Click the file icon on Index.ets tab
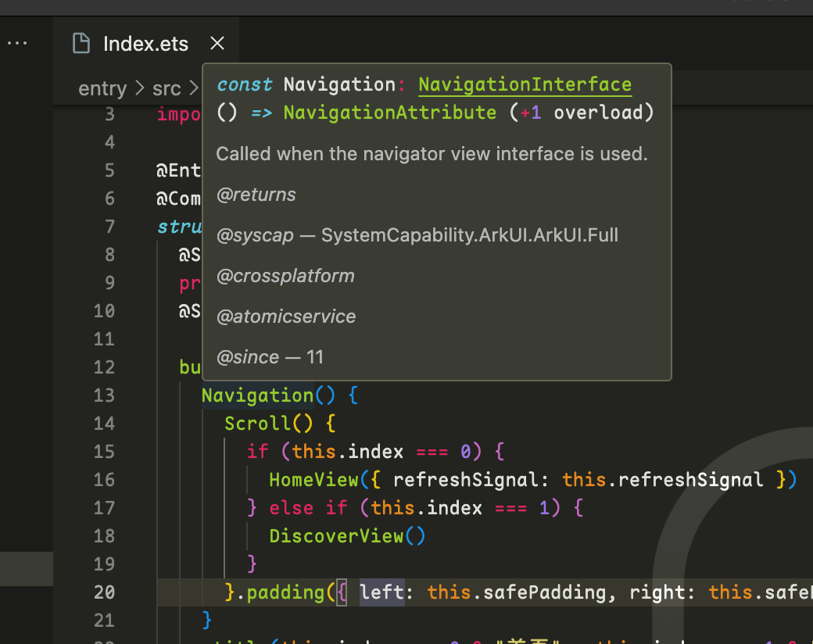 coord(81,43)
